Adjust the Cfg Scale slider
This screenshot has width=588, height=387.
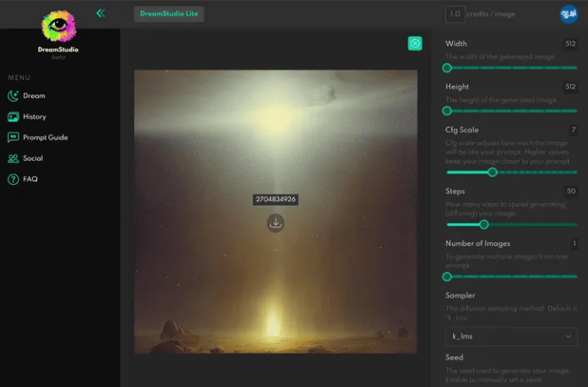(x=492, y=172)
